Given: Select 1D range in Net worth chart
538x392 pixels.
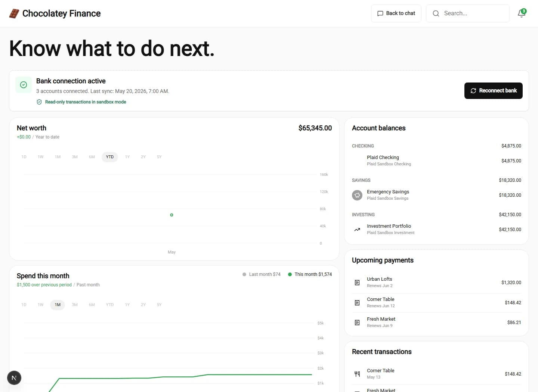Looking at the screenshot, I should (x=24, y=157).
